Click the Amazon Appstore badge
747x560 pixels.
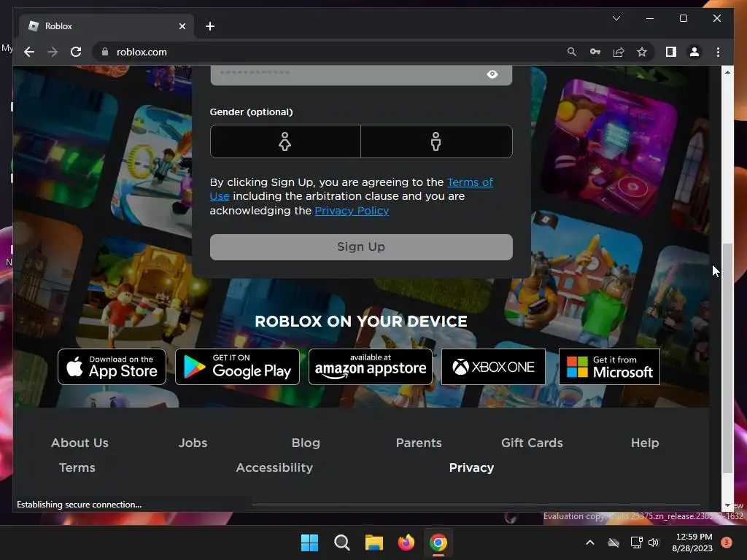pos(371,367)
